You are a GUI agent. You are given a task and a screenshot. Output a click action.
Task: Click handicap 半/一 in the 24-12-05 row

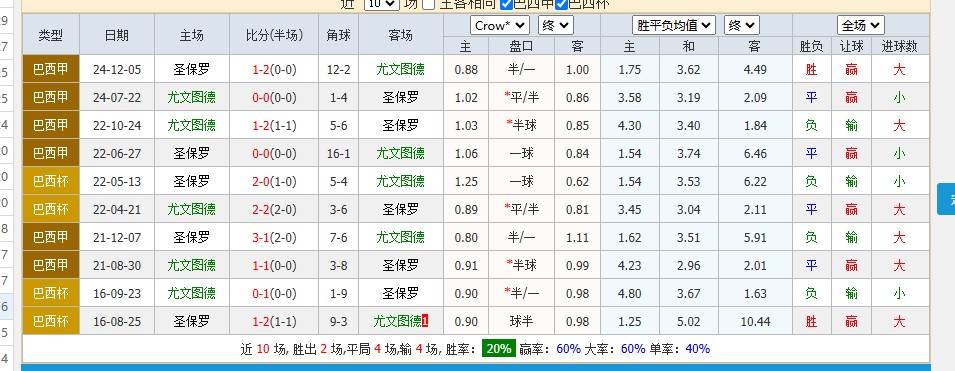(x=521, y=69)
